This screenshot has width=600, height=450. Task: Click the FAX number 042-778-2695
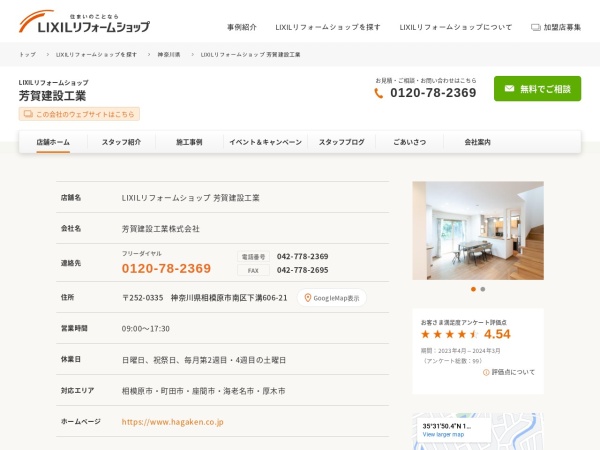pyautogui.click(x=303, y=270)
